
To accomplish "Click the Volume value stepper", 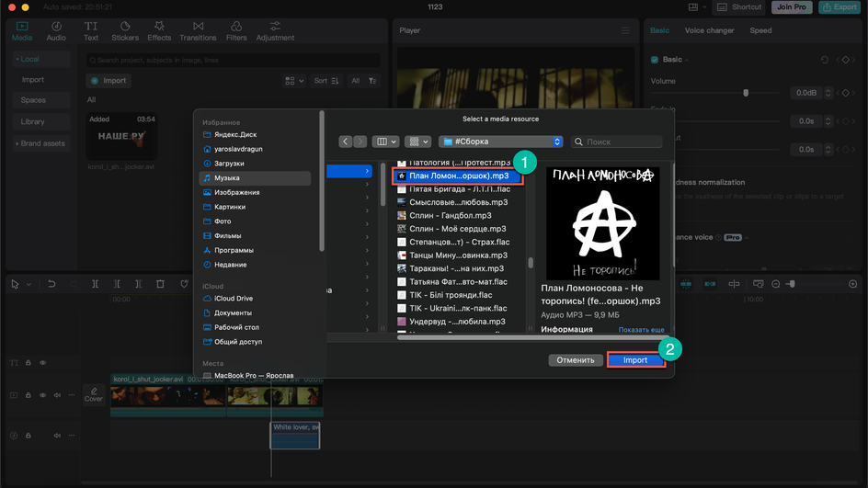I will [828, 93].
